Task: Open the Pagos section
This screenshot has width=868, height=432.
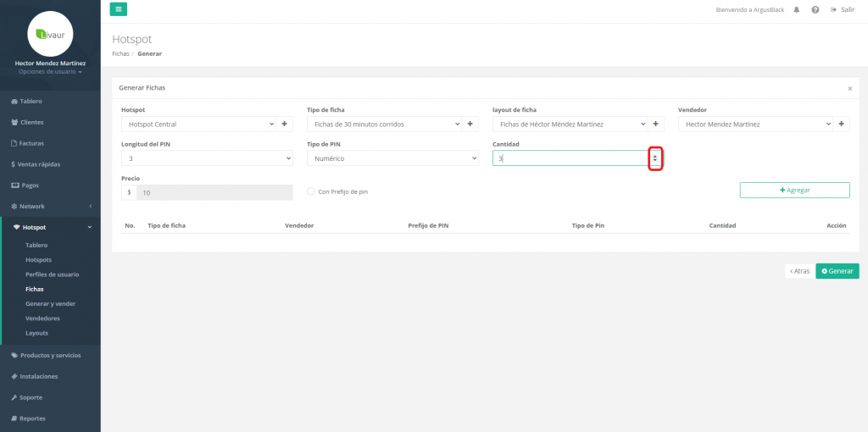Action: pos(25,186)
